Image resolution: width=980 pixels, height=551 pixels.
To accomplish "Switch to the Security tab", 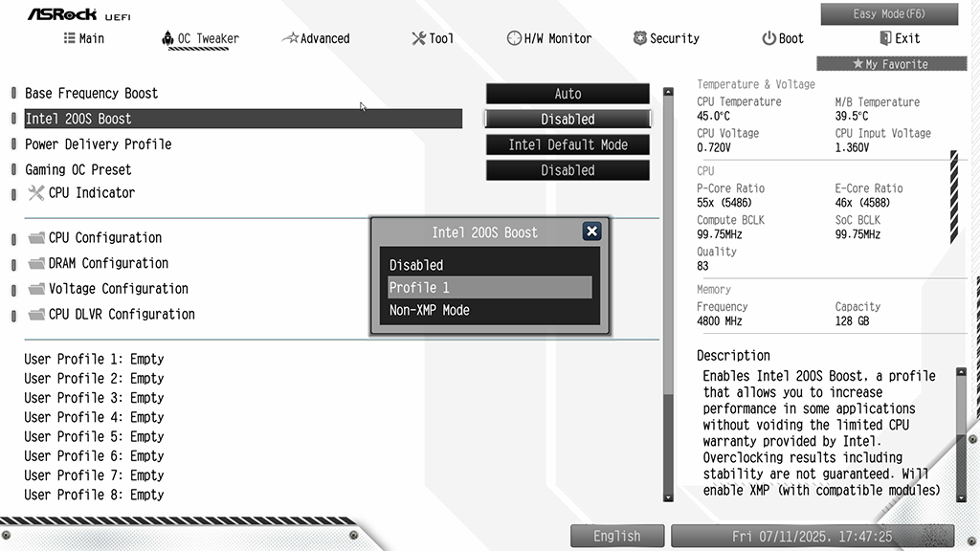I will tap(666, 38).
